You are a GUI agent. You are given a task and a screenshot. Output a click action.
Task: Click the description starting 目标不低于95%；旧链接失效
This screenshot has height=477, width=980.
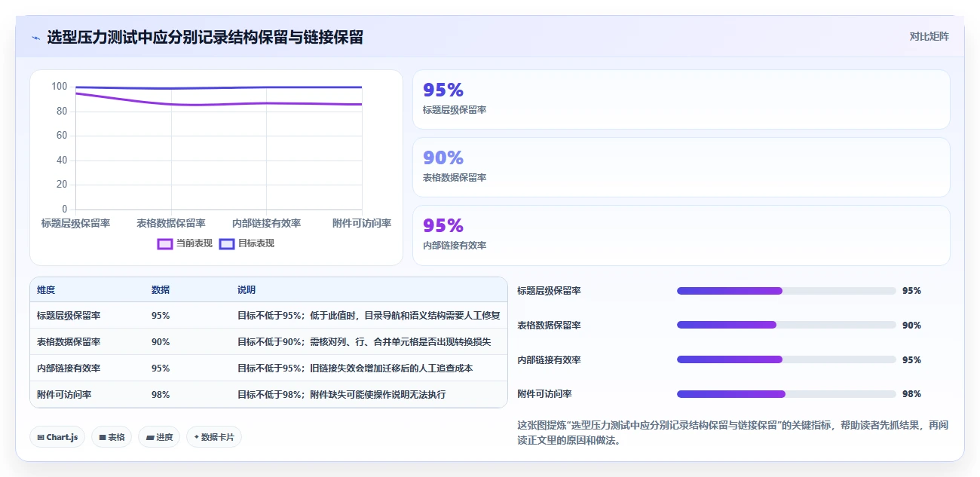tap(355, 368)
